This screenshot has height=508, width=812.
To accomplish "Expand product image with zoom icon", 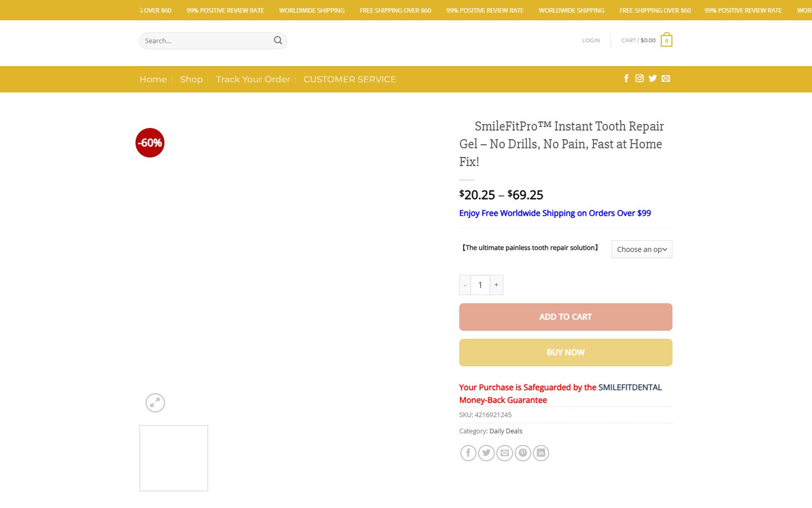I will point(155,403).
